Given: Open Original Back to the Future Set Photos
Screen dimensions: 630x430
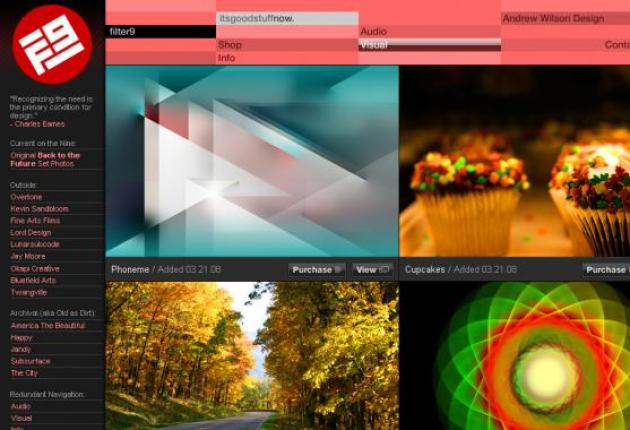Looking at the screenshot, I should pos(45,160).
